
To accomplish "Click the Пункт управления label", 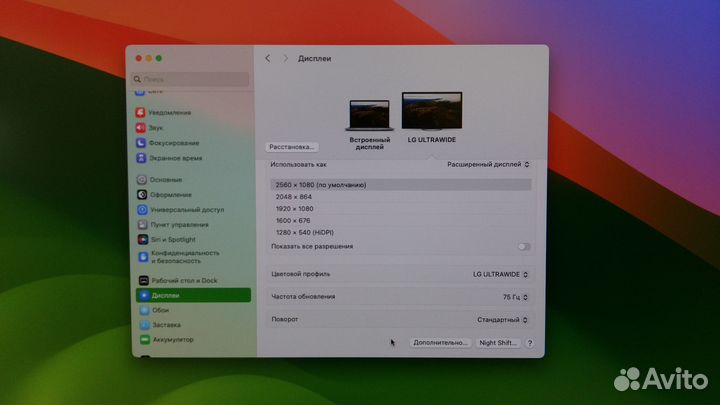I will 180,225.
